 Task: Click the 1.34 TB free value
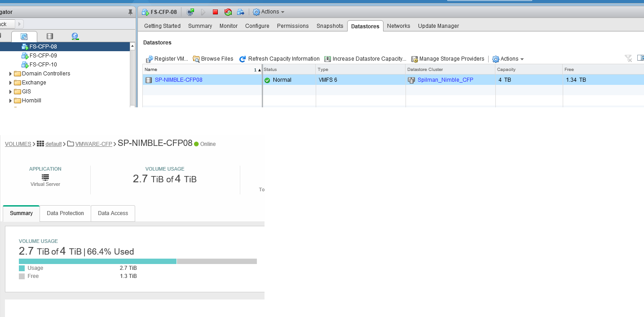click(x=576, y=80)
